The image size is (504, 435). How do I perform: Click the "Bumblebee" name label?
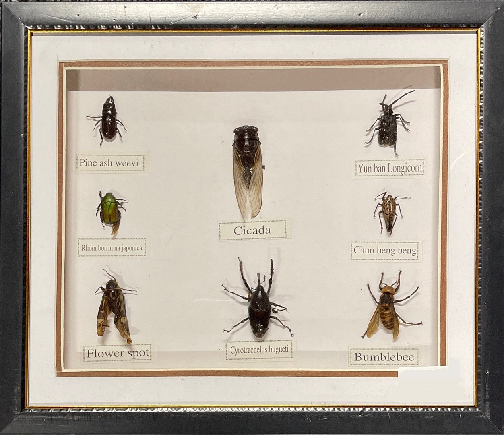384,356
